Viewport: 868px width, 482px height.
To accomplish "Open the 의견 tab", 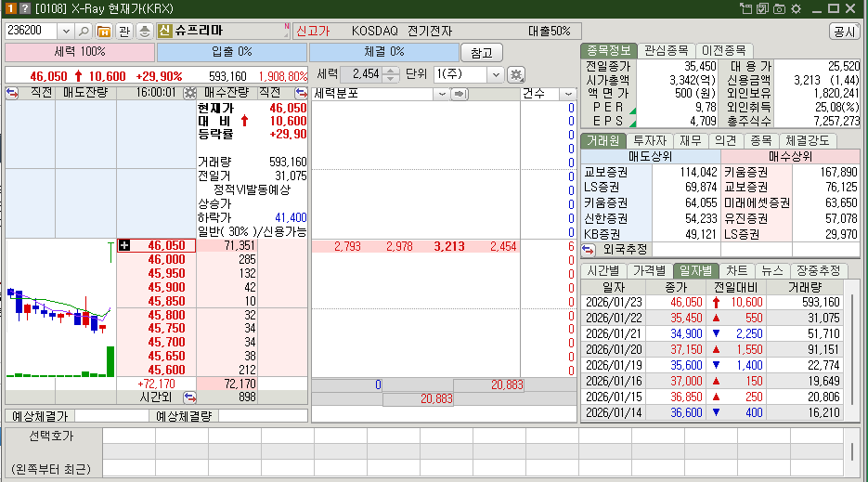I will tap(726, 141).
